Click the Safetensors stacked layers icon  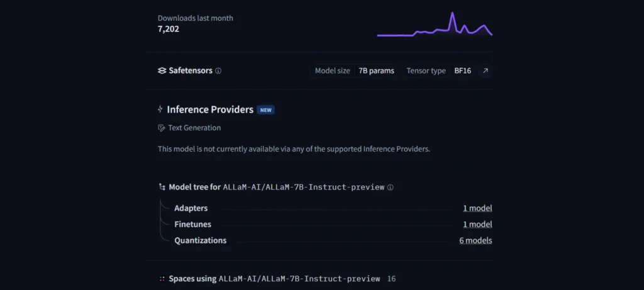coord(162,70)
